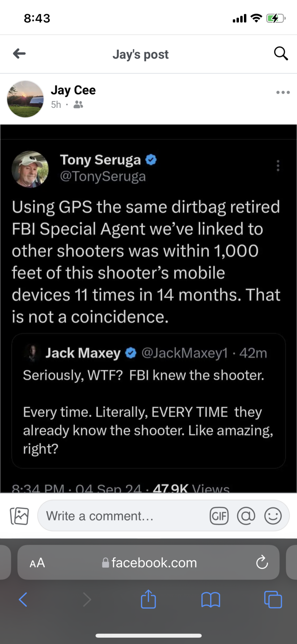Click the post timestamp 5h
This screenshot has width=297, height=644.
56,105
